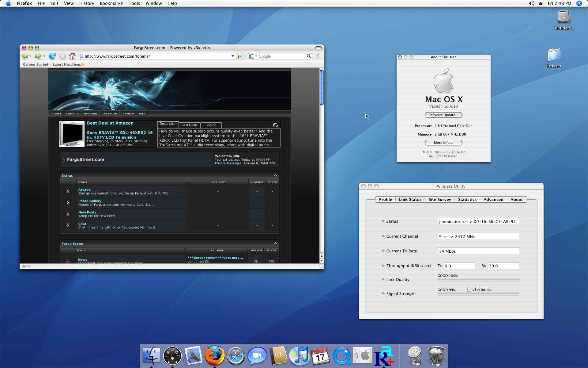The width and height of the screenshot is (588, 368).
Task: Switch to the Statistics tab
Action: (x=467, y=199)
